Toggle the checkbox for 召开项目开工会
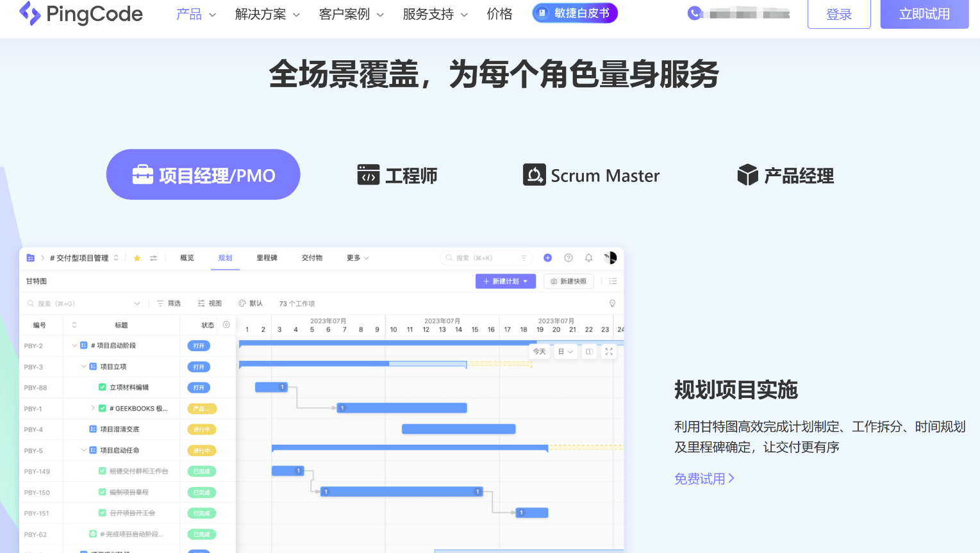This screenshot has width=980, height=553. pyautogui.click(x=103, y=513)
